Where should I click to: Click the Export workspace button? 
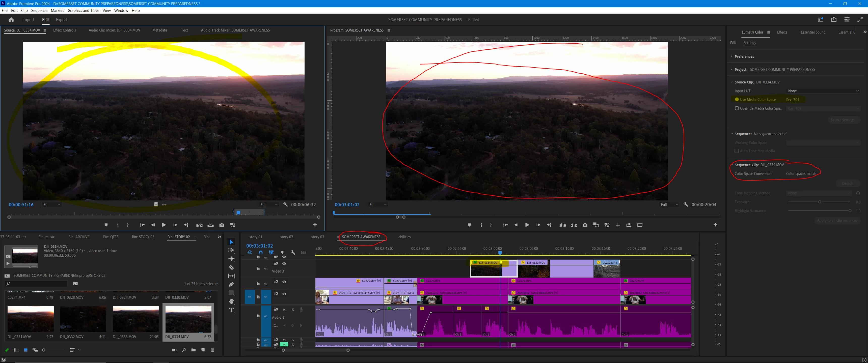(61, 20)
